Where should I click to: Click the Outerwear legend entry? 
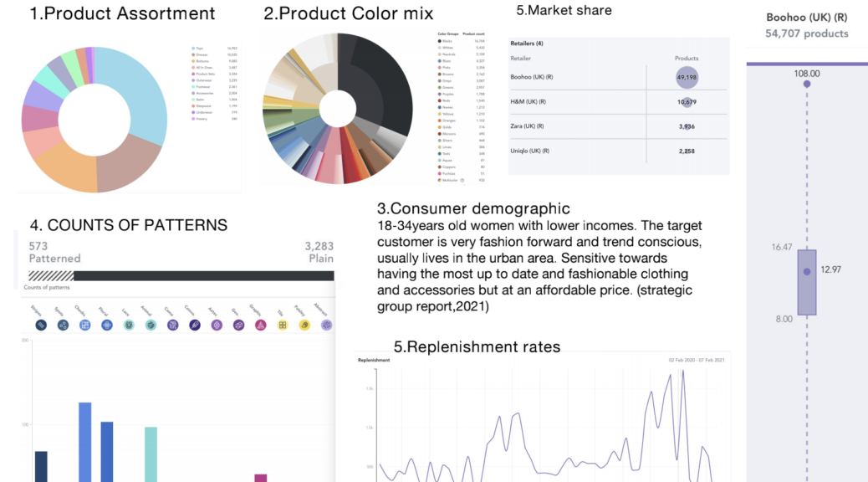[x=215, y=80]
